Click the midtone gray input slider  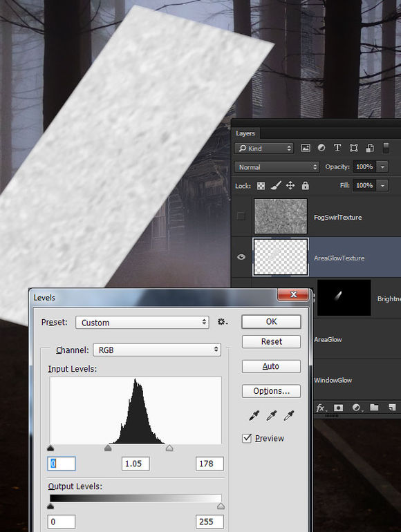(108, 448)
